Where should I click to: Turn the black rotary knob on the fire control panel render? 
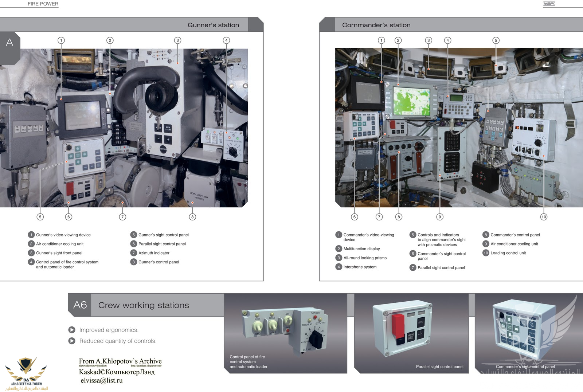[x=316, y=339]
